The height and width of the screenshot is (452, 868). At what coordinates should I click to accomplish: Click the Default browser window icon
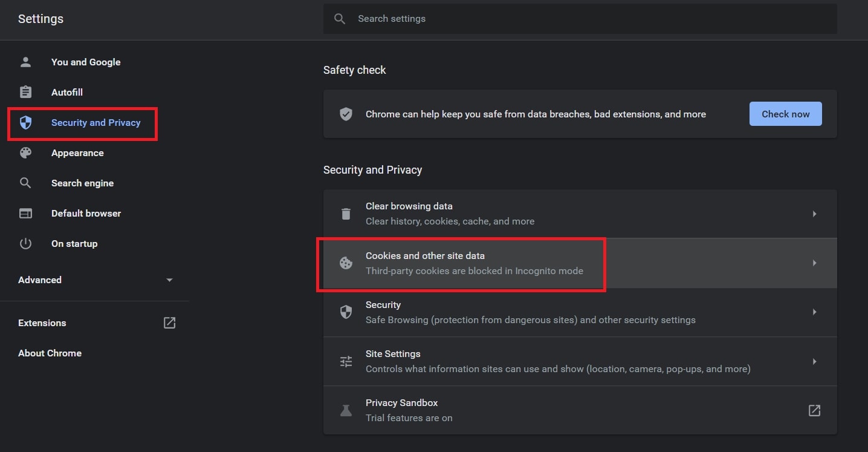(x=25, y=213)
